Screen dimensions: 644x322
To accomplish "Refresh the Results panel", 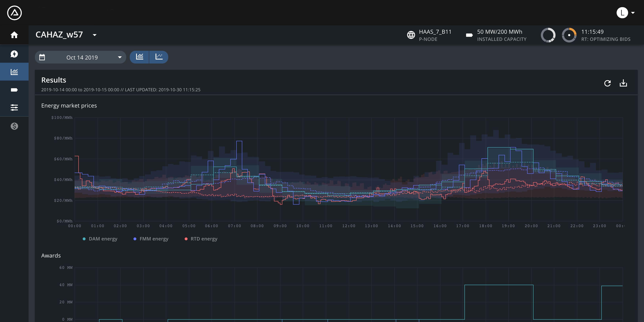I will point(607,83).
